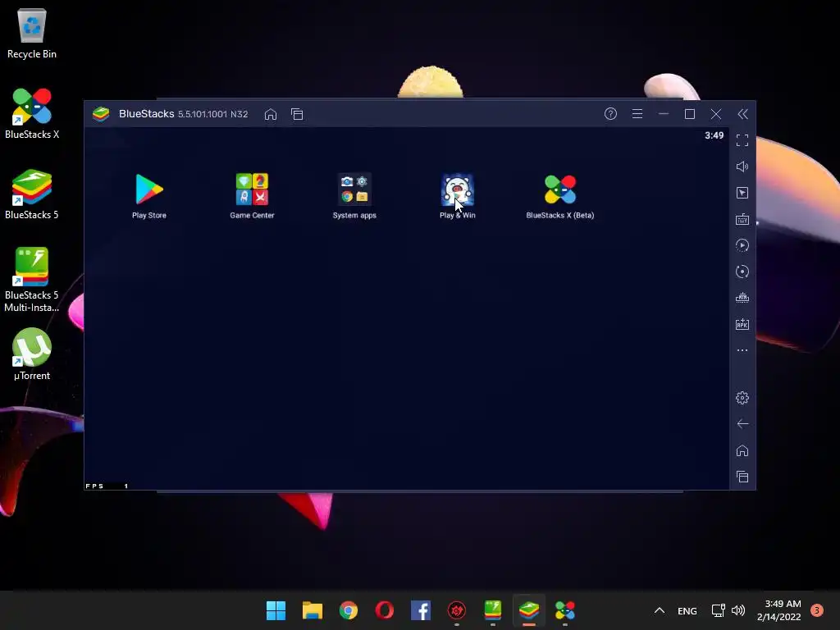This screenshot has width=840, height=630.
Task: Open BlueStacks Multi-Instance Manager on taskbar
Action: pos(493,610)
